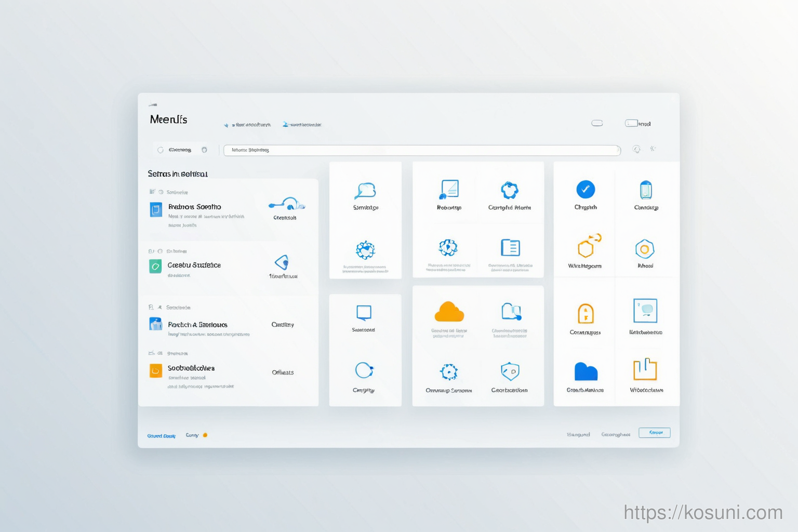
Task: Toggle the small pill switch in header
Action: click(597, 123)
